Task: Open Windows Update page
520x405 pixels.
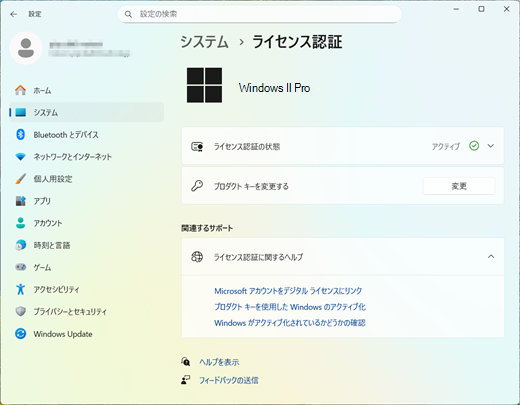Action: tap(87, 334)
